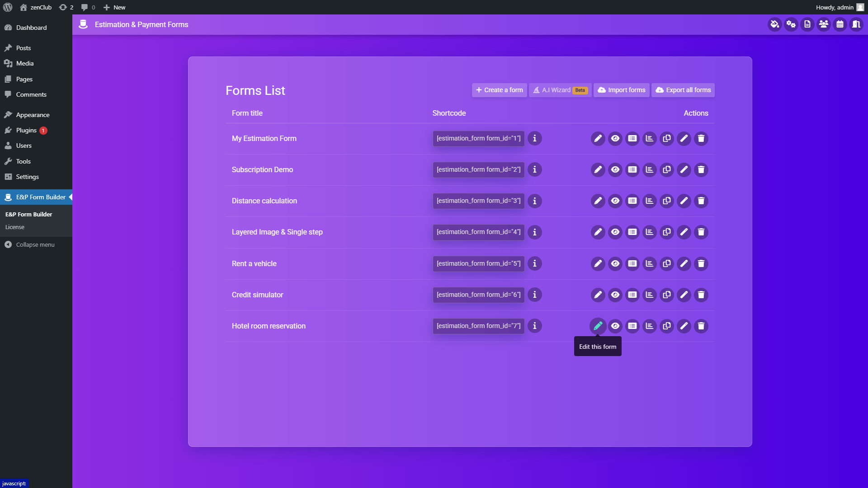This screenshot has width=868, height=488.
Task: Duplicate the Rent a vehicle form
Action: [x=667, y=264]
